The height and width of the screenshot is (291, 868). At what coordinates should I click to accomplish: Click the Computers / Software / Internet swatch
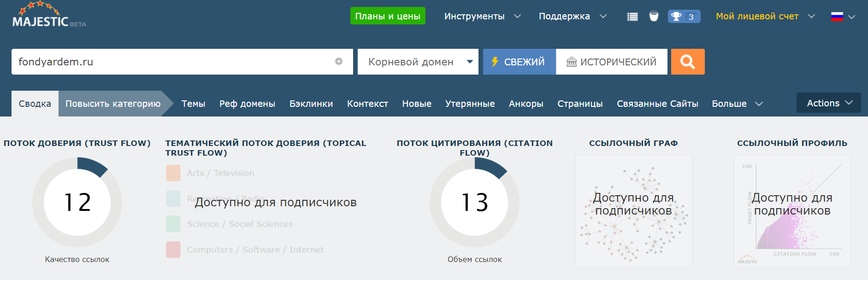[x=173, y=250]
